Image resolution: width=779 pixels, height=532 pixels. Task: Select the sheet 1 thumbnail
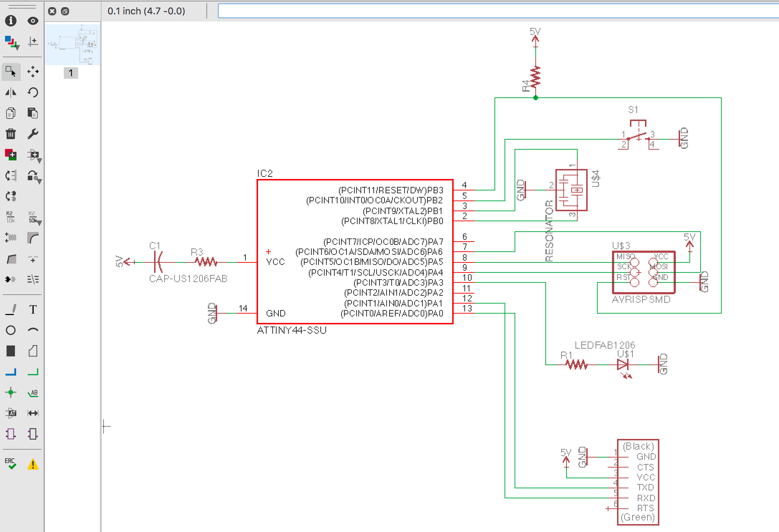click(x=73, y=45)
